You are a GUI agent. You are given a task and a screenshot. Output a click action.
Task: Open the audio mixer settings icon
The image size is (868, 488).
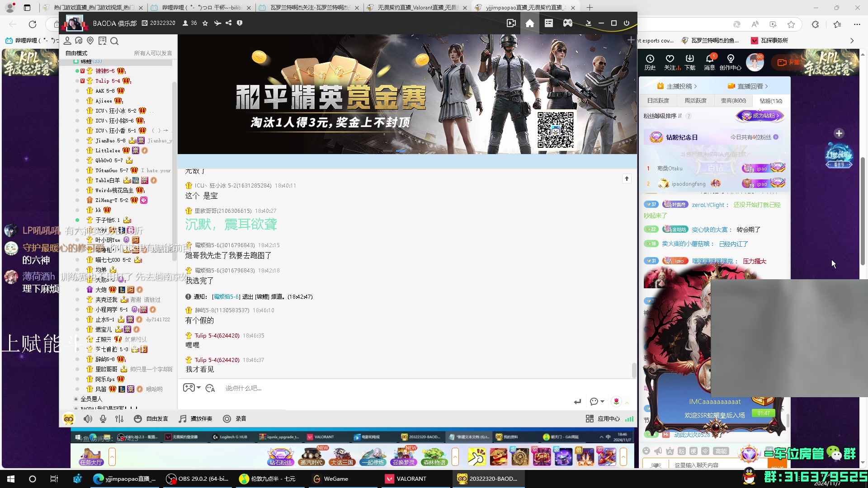[x=119, y=419]
